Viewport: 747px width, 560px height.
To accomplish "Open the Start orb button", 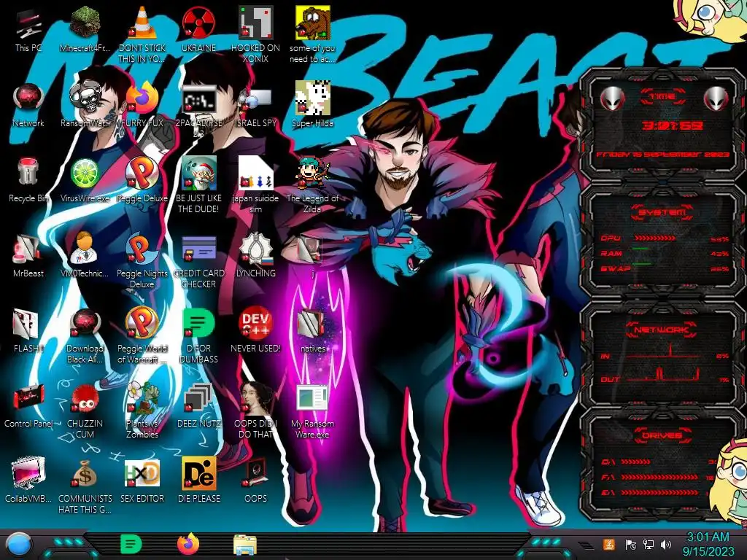I will tap(18, 545).
